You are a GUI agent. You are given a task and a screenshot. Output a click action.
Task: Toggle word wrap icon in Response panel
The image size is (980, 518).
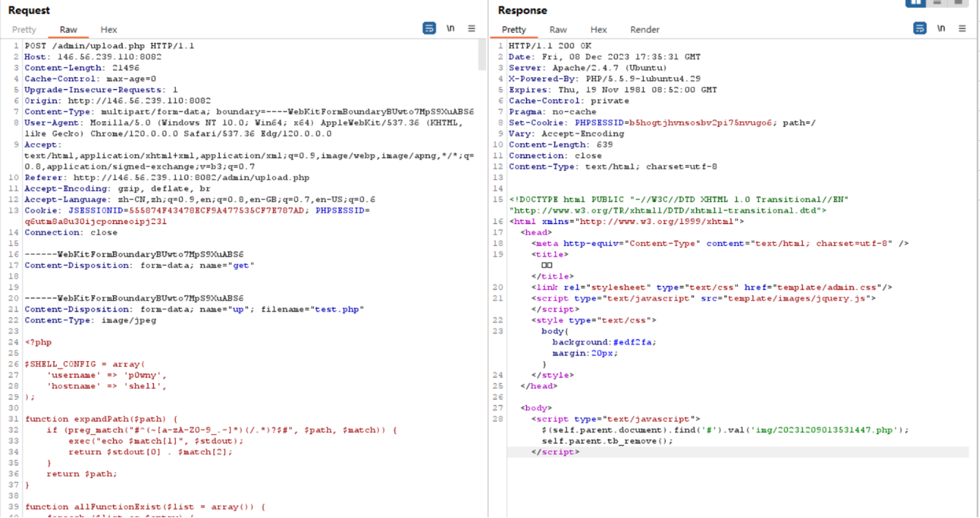(919, 28)
